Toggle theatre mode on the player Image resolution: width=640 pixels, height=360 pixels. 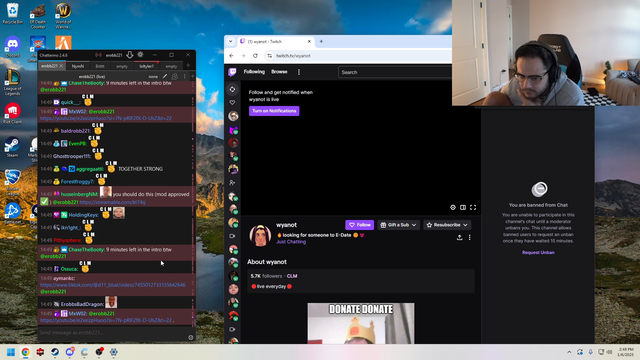[463, 207]
